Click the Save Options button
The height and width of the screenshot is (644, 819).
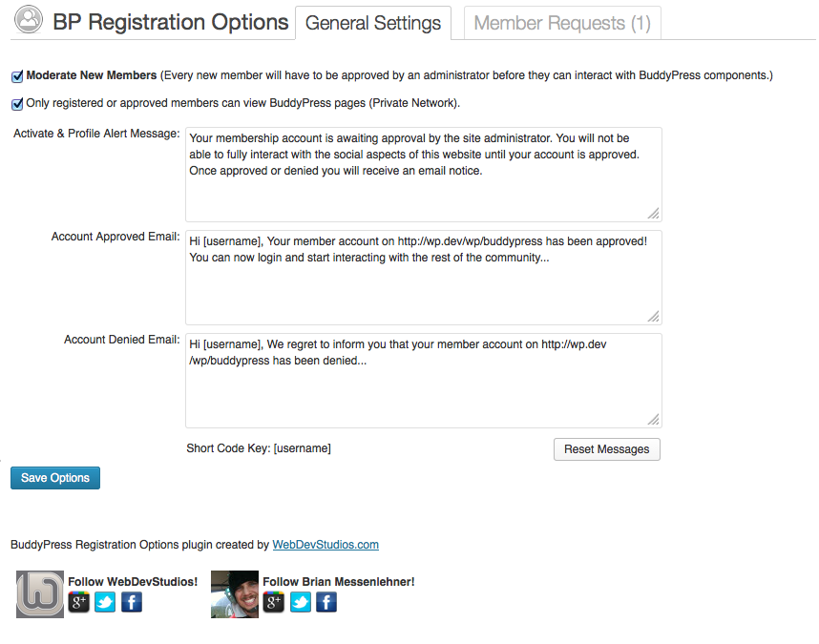click(x=55, y=478)
